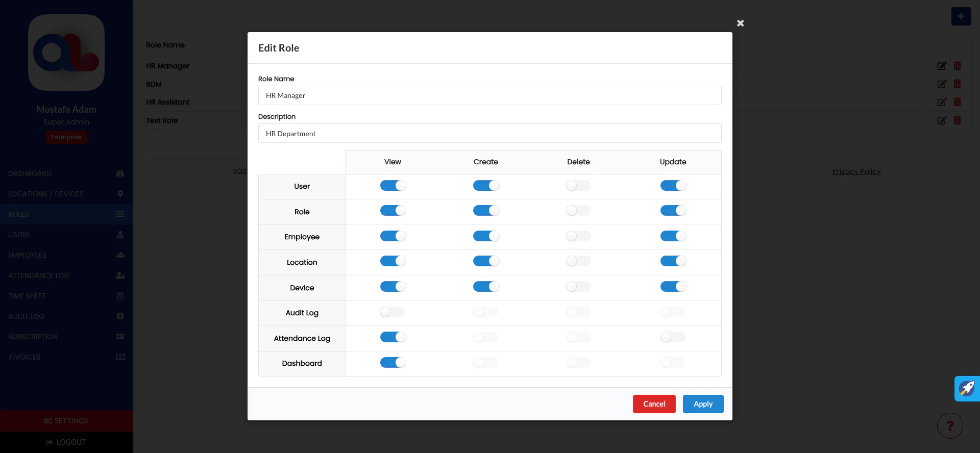
Task: Open Subscription in sidebar menu
Action: click(x=66, y=337)
